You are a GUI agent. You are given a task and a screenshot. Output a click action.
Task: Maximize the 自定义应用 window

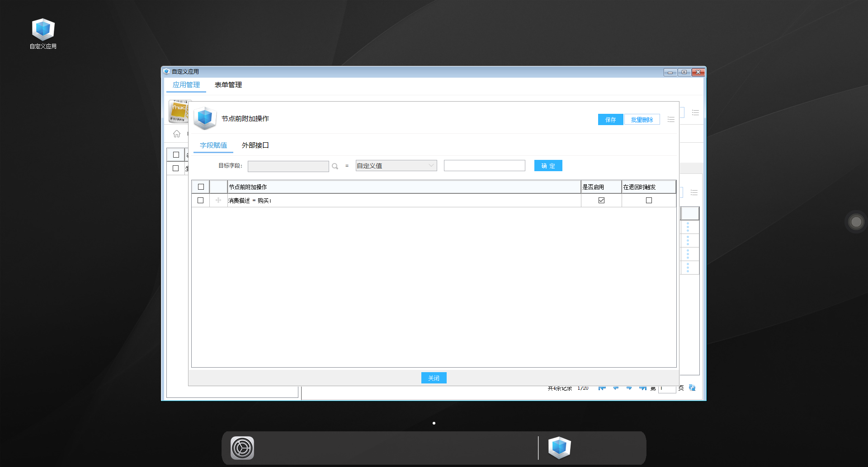pos(684,72)
